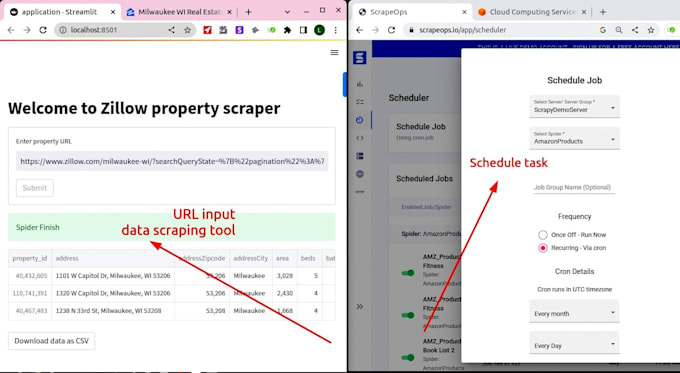Image resolution: width=680 pixels, height=373 pixels.
Task: Open the Select Spider dropdown showing AmazonProducts
Action: (x=574, y=138)
